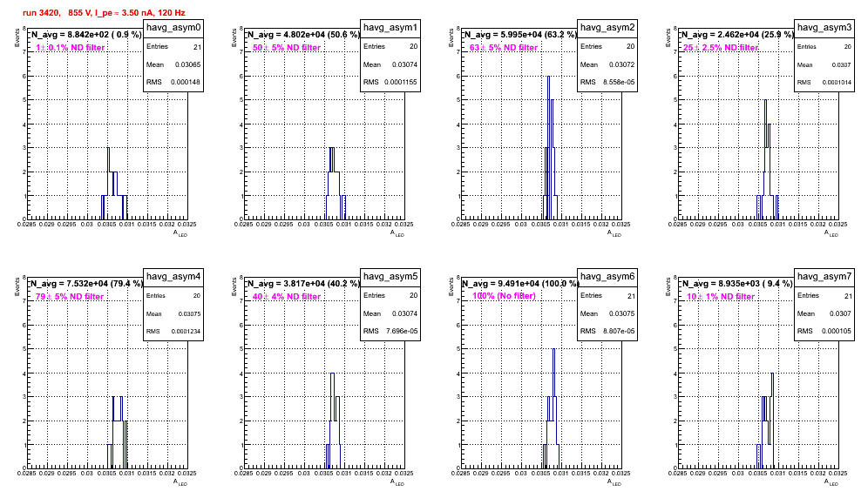
Task: Click the N_avg = 2.462e+04 label
Action: tap(737, 34)
